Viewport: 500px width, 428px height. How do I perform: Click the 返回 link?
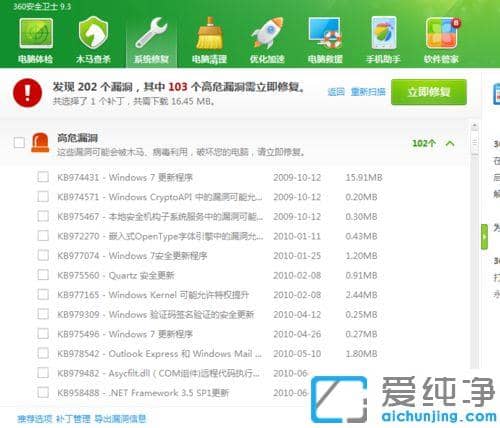click(x=336, y=92)
